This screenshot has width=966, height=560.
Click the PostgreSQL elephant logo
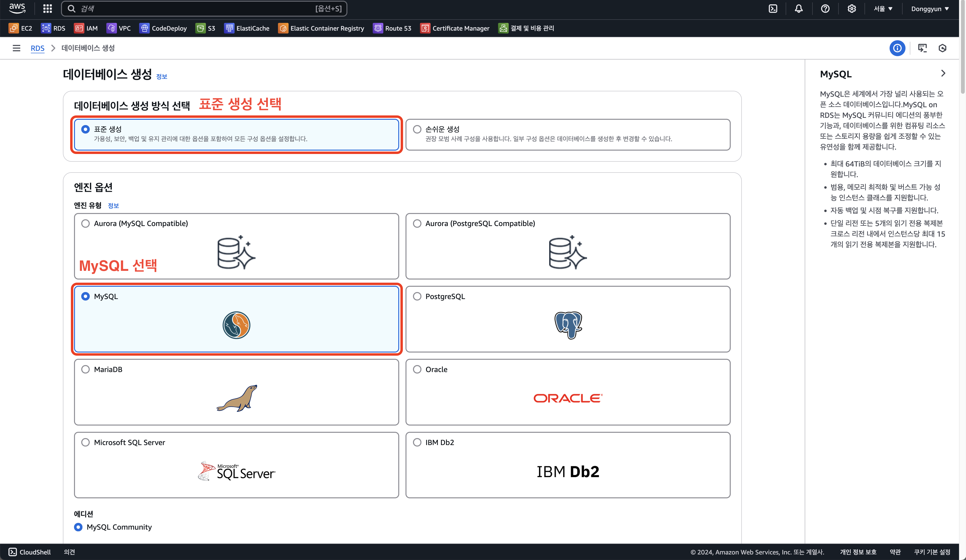pyautogui.click(x=568, y=325)
